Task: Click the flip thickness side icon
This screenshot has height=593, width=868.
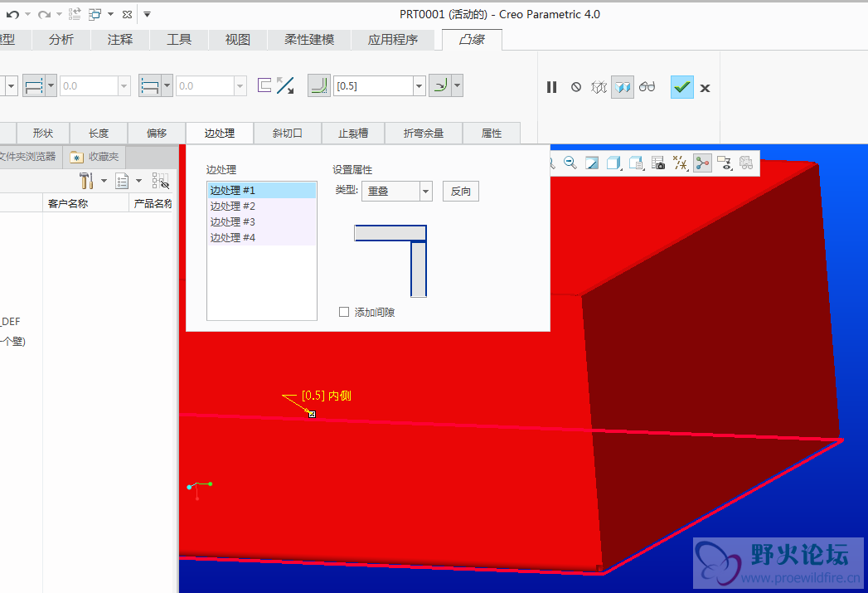Action: pos(264,85)
